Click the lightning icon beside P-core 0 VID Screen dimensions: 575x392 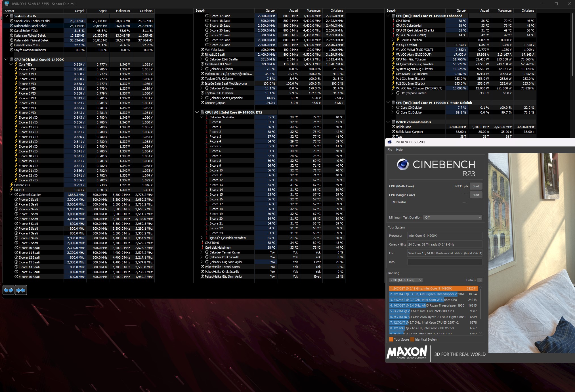(16, 69)
